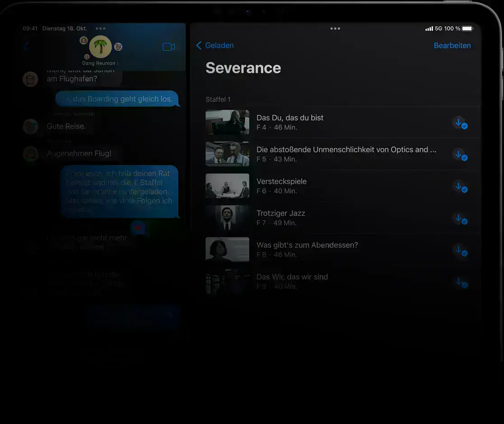Open Das Wir, das wir sind thumbnail
Screen dimensions: 504x424
click(227, 281)
